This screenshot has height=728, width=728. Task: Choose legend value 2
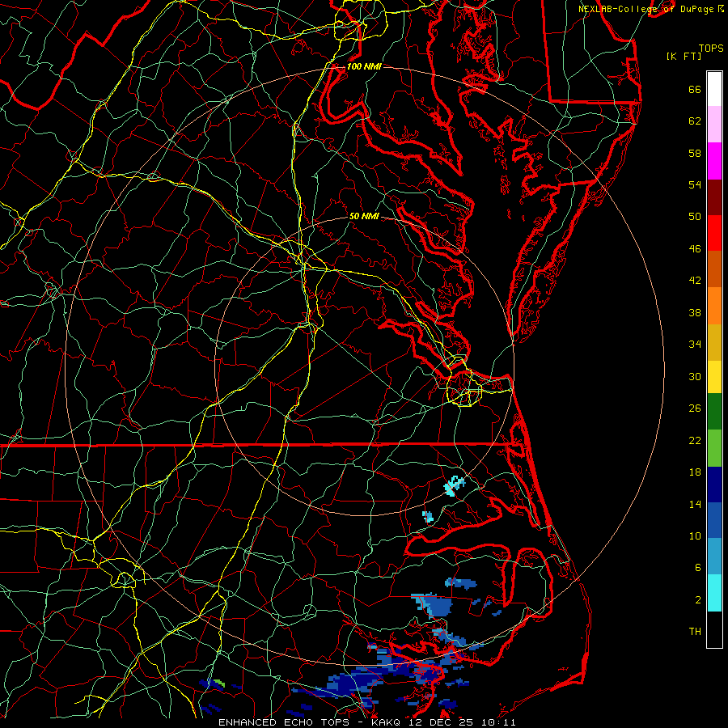pos(698,600)
